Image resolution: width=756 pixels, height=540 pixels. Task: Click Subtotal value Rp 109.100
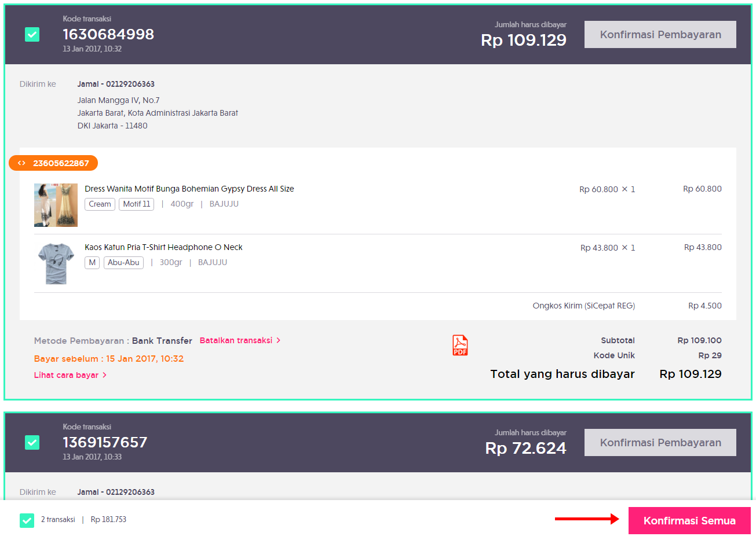click(x=699, y=340)
